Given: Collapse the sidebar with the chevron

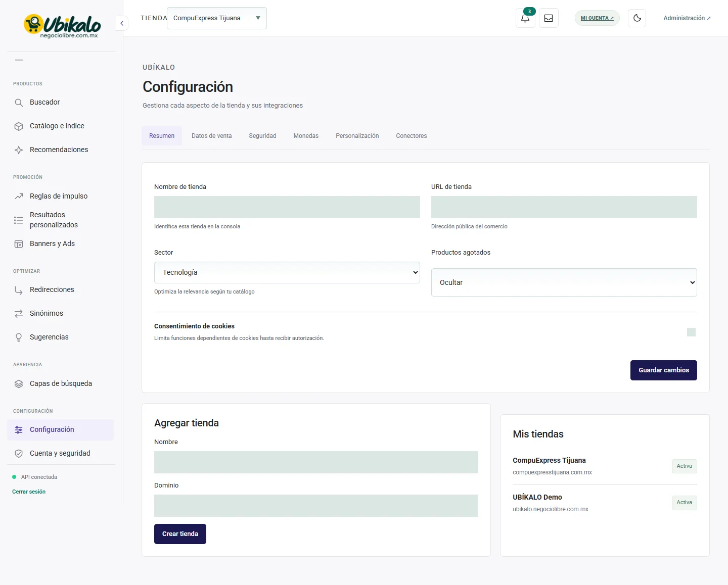Looking at the screenshot, I should click(x=122, y=23).
